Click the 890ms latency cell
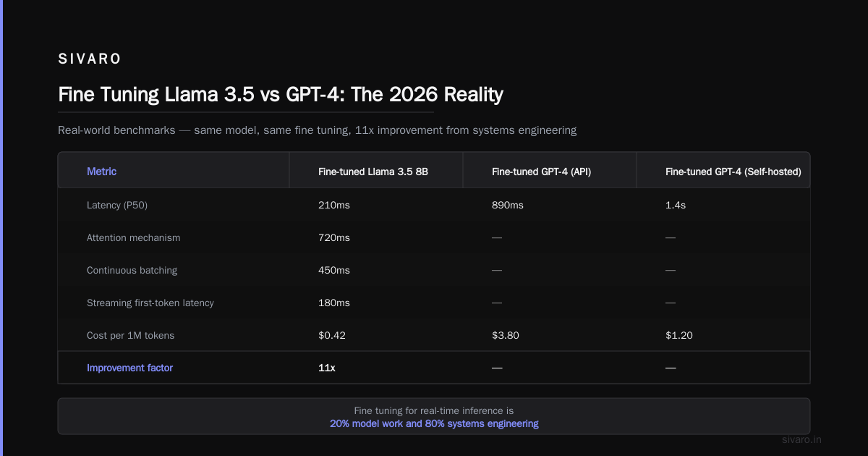The height and width of the screenshot is (456, 868). click(508, 205)
